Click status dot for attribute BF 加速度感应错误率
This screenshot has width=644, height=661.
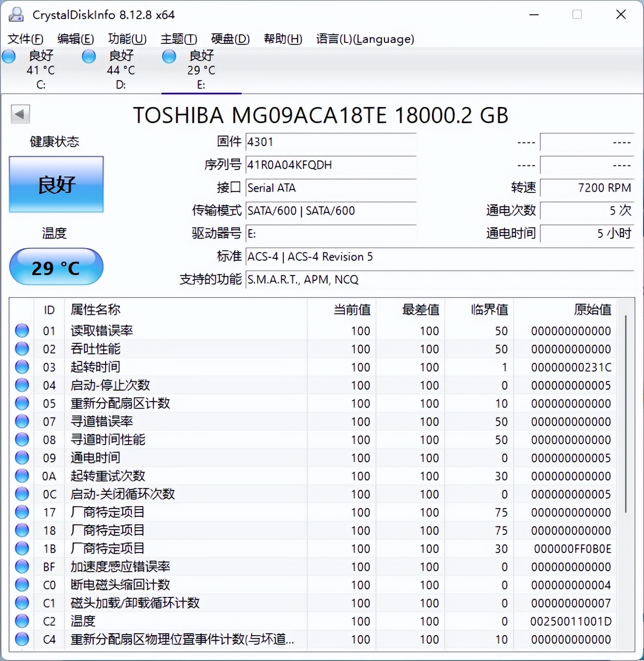point(22,566)
